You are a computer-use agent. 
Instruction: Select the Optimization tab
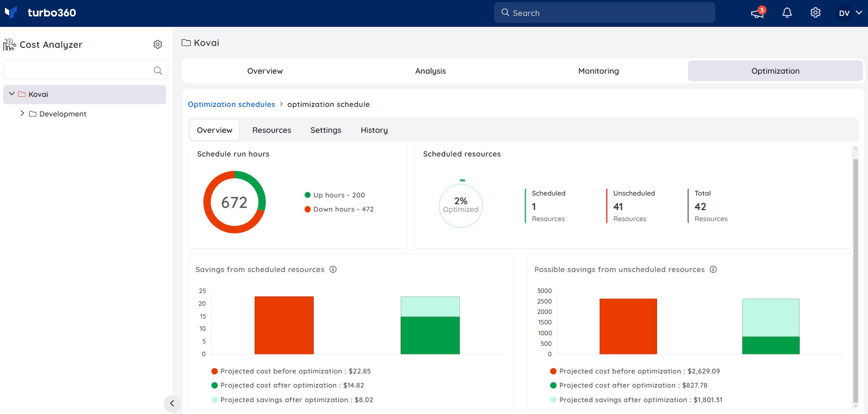tap(775, 71)
